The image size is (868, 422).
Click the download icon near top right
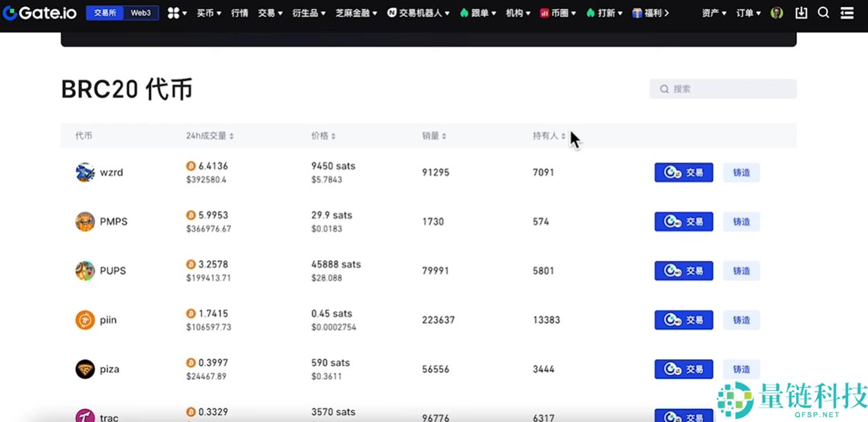[x=800, y=12]
